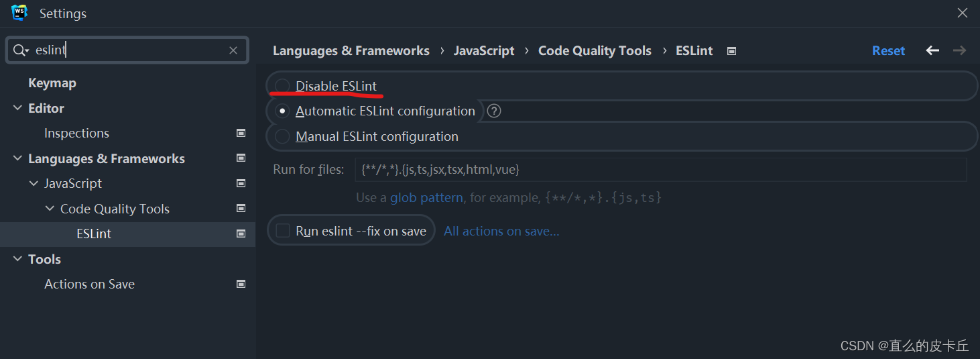This screenshot has width=980, height=359.
Task: Navigate back with the left arrow
Action: click(x=932, y=50)
